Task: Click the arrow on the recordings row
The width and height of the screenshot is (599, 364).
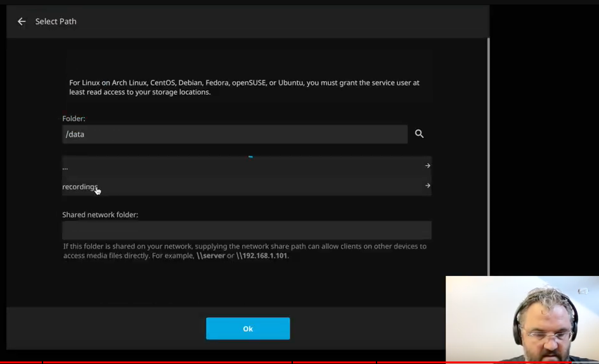Action: pos(427,185)
